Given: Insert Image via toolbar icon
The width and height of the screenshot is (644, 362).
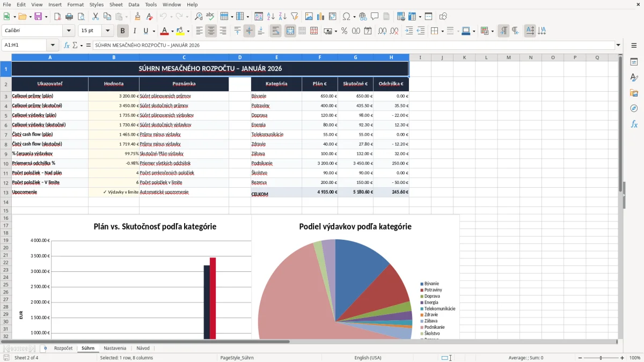Looking at the screenshot, I should (x=309, y=17).
